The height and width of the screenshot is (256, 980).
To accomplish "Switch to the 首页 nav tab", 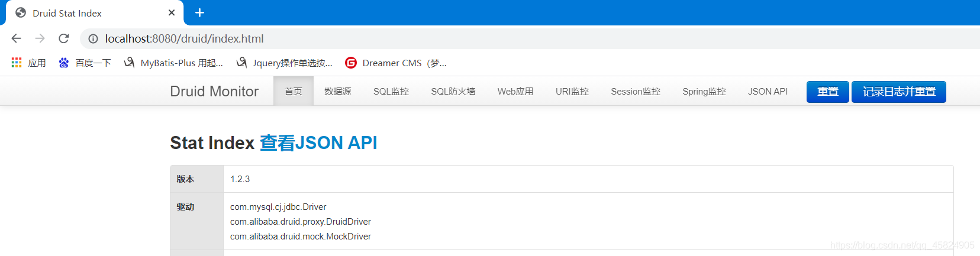I will click(x=294, y=91).
